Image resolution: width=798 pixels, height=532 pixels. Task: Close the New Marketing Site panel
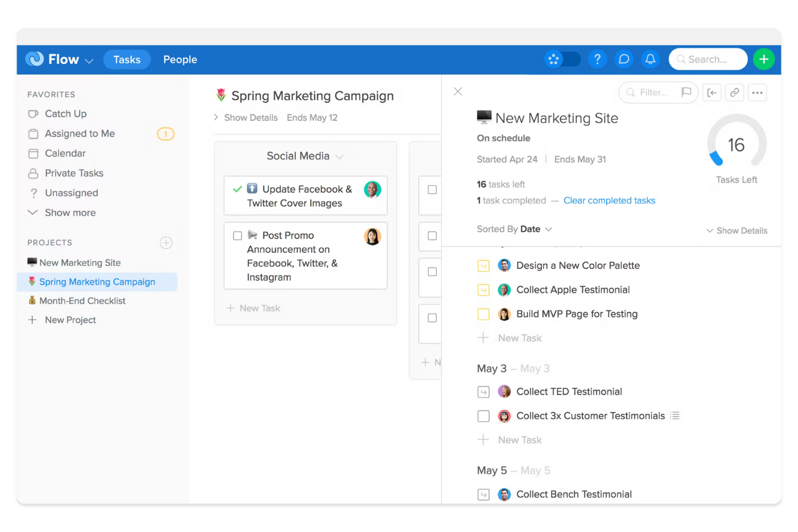(458, 92)
